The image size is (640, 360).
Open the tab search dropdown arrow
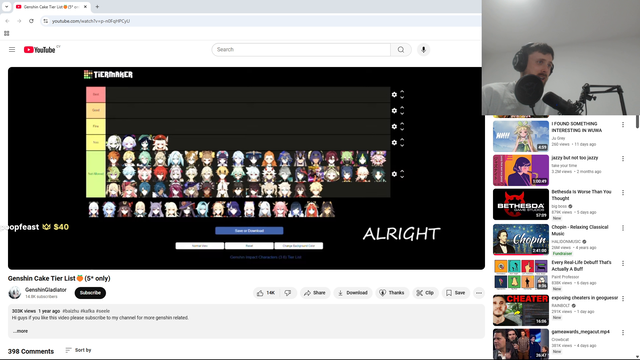point(6,7)
